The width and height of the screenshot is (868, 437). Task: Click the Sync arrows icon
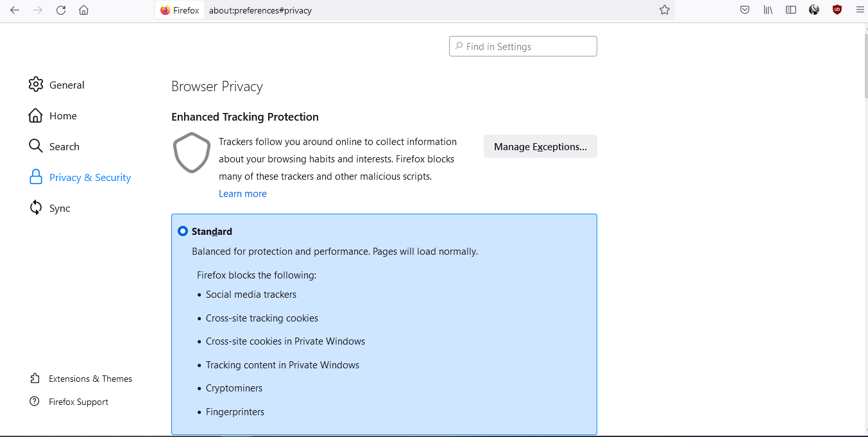[36, 208]
